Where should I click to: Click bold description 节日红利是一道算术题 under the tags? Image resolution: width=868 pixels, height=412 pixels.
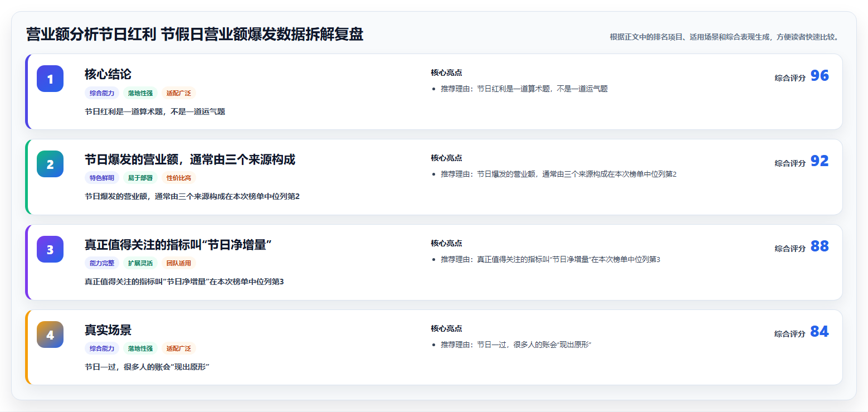tap(155, 112)
